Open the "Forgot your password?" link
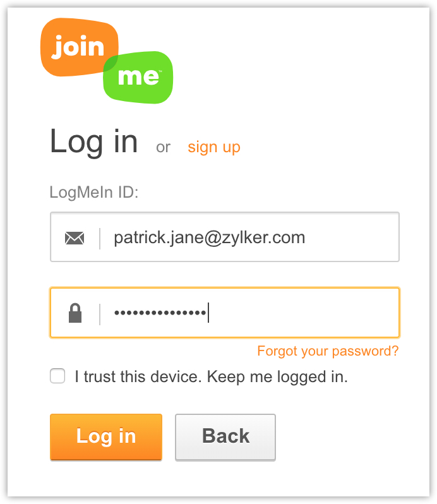 (x=328, y=351)
